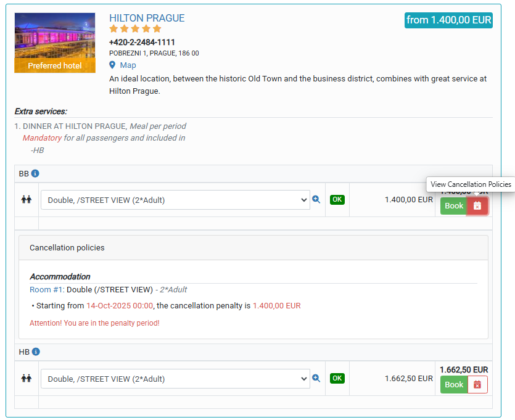Open the HILTON PRAGUE hotel title link
The height and width of the screenshot is (420, 515).
pos(147,18)
